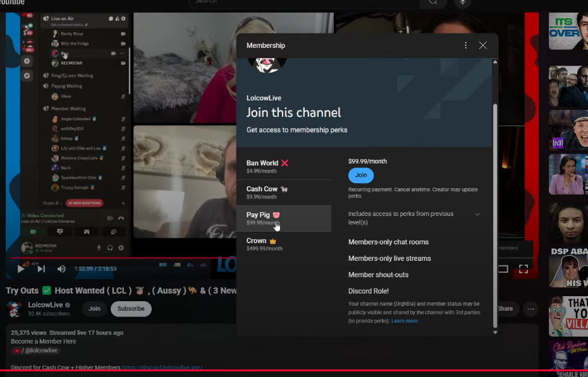Viewport: 588px width, 377px height.
Task: Open the DSP video thumbnail
Action: [x=568, y=267]
